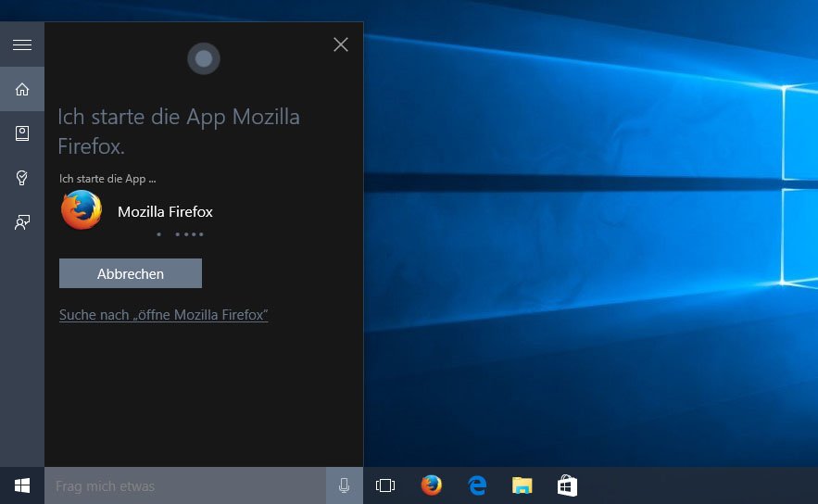Click the 'Mozilla Firefox' app name text
The height and width of the screenshot is (504, 818).
(x=165, y=212)
